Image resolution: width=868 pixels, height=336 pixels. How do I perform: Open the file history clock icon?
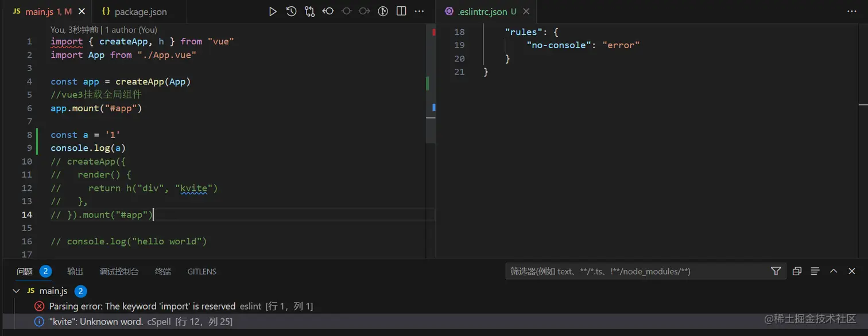point(291,11)
